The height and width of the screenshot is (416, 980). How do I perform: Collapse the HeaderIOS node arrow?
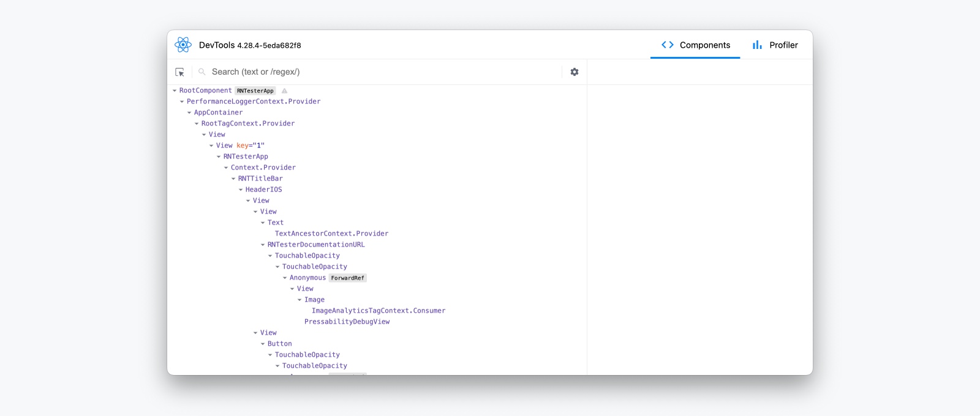(241, 190)
